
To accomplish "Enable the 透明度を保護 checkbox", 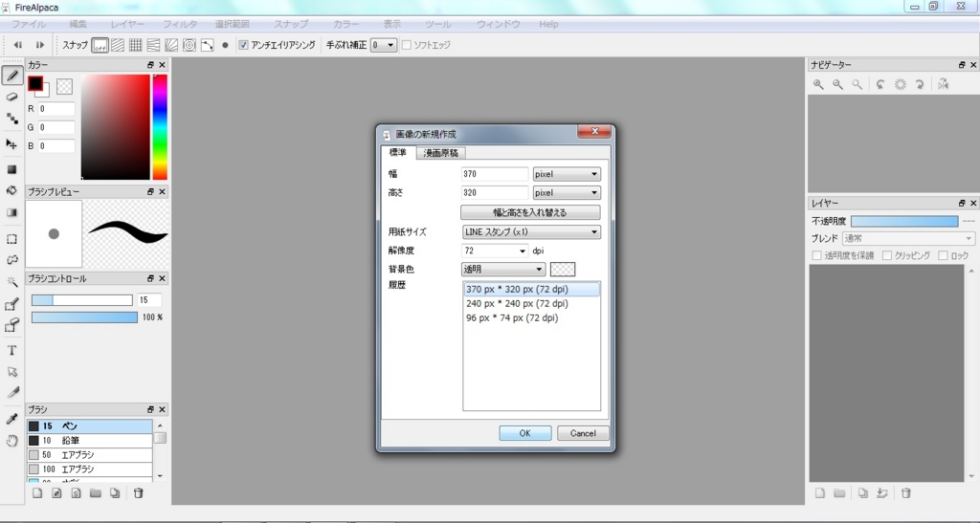I will point(816,255).
